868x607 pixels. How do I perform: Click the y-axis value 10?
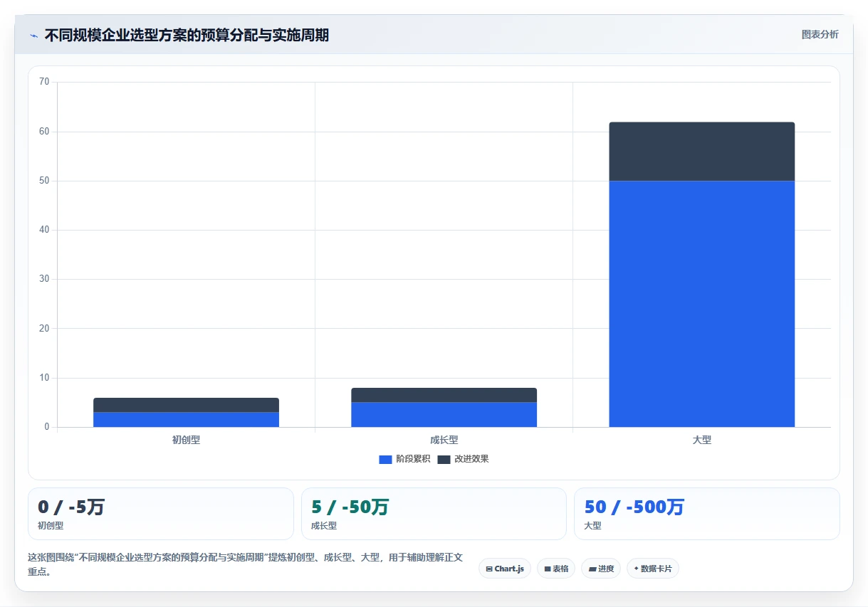(44, 378)
